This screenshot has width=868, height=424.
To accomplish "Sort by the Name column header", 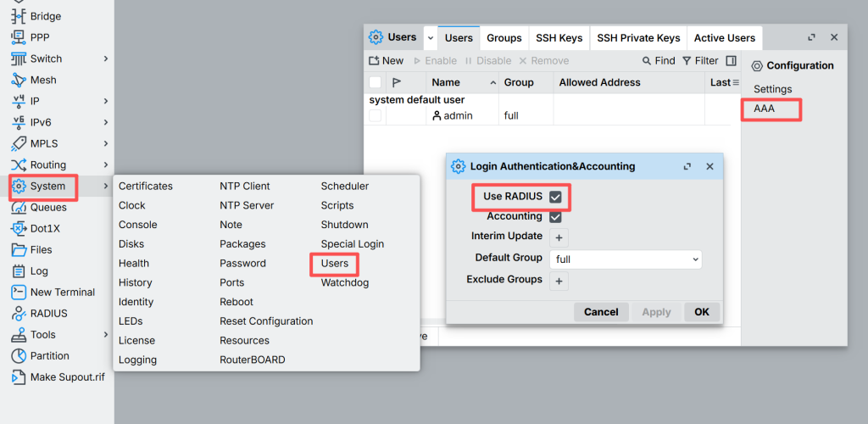I will [446, 82].
